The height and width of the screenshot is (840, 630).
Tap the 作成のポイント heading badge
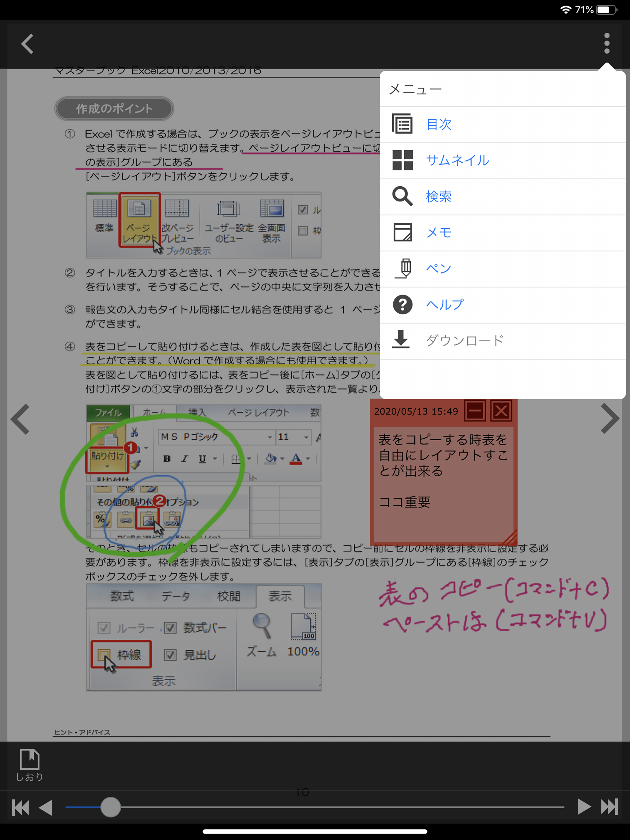click(114, 109)
